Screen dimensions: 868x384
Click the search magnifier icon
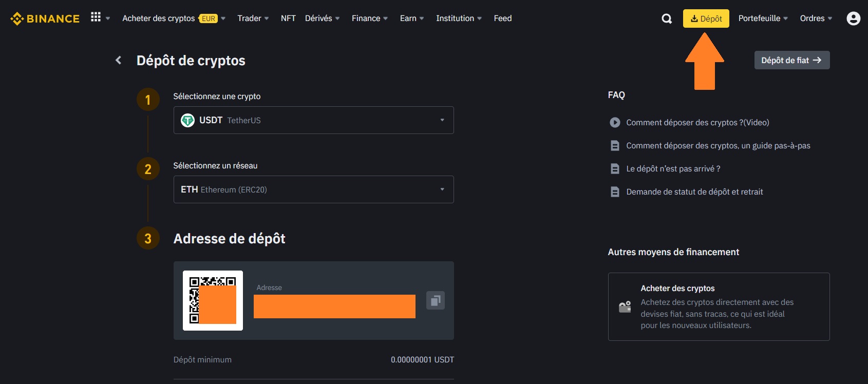point(667,19)
